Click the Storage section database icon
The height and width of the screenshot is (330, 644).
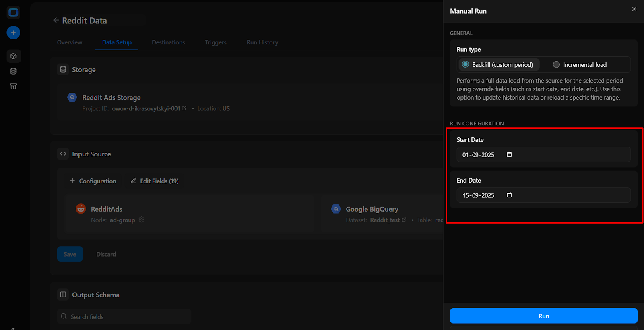coord(63,69)
